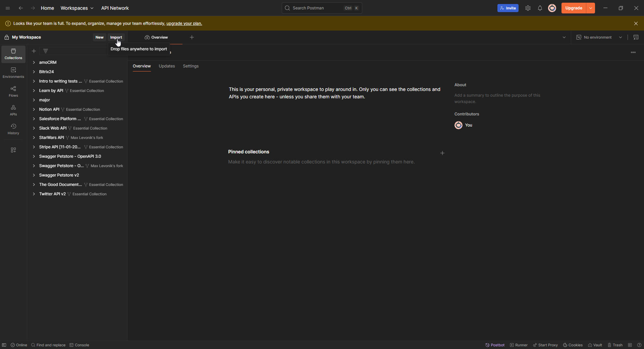This screenshot has height=349, width=644.
Task: Switch to the Updates tab
Action: click(x=167, y=66)
